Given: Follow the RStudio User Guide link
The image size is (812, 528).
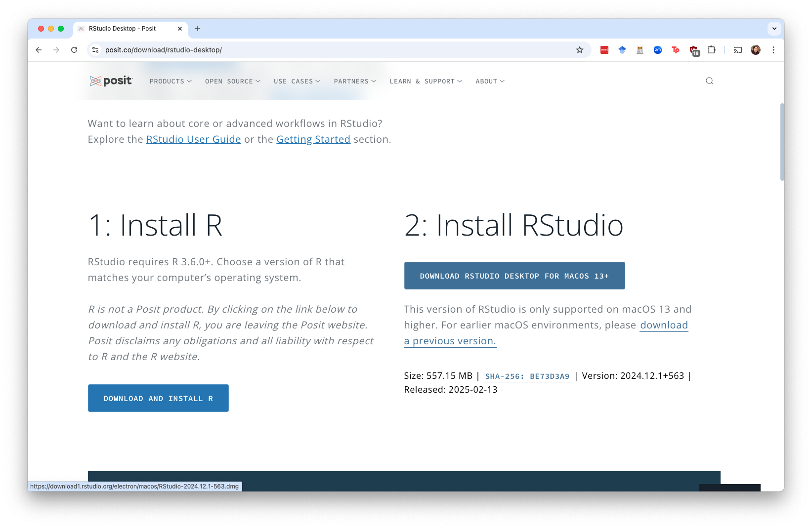Looking at the screenshot, I should click(x=193, y=139).
